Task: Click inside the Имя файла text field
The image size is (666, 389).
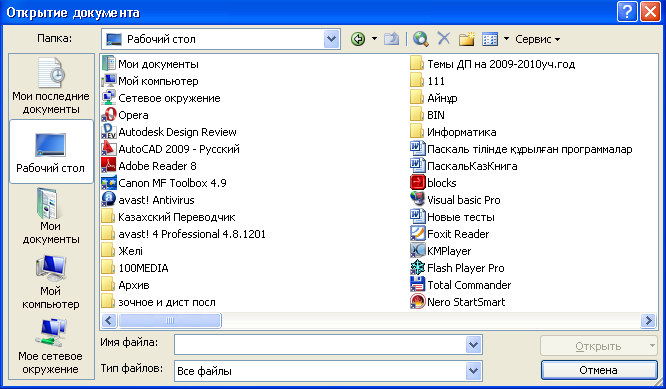Action: pyautogui.click(x=320, y=344)
